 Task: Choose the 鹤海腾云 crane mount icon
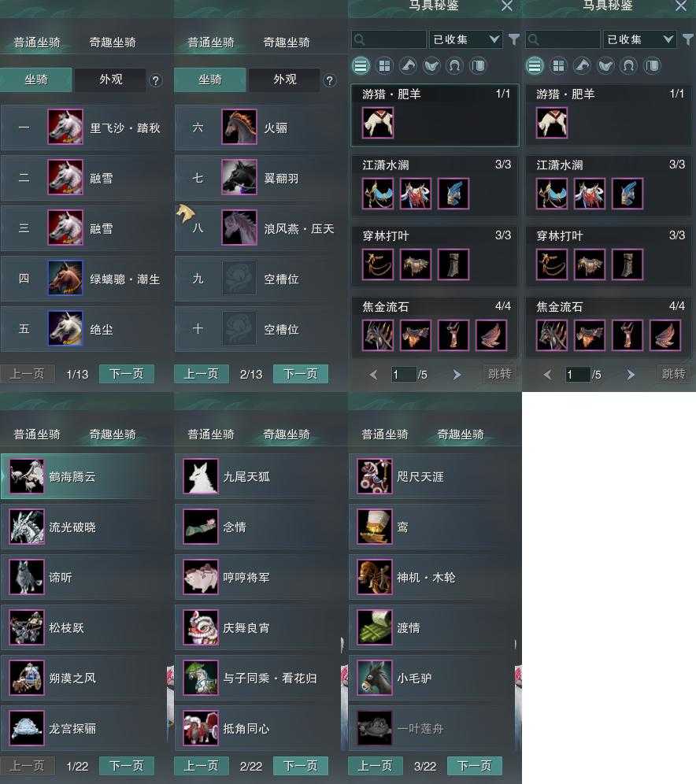click(x=27, y=476)
